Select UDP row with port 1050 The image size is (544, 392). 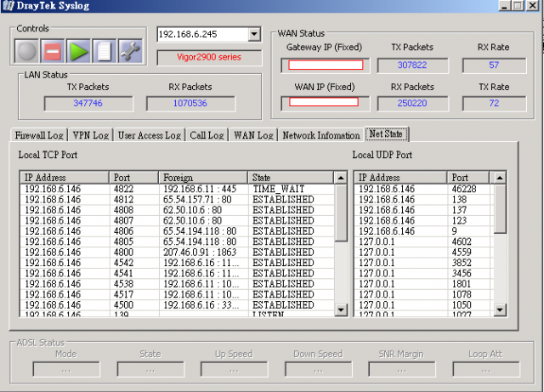(x=423, y=305)
